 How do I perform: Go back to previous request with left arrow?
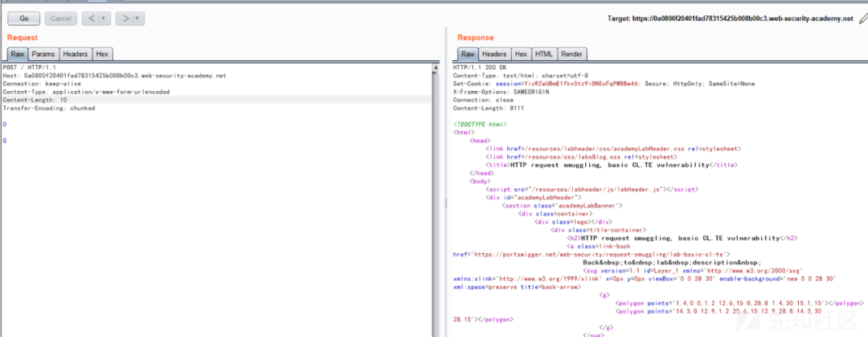[92, 18]
